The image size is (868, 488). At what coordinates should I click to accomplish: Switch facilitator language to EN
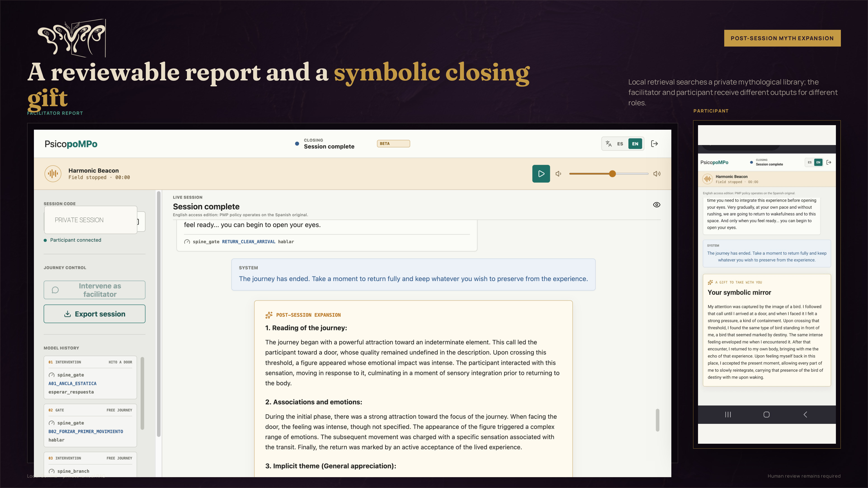pos(635,144)
